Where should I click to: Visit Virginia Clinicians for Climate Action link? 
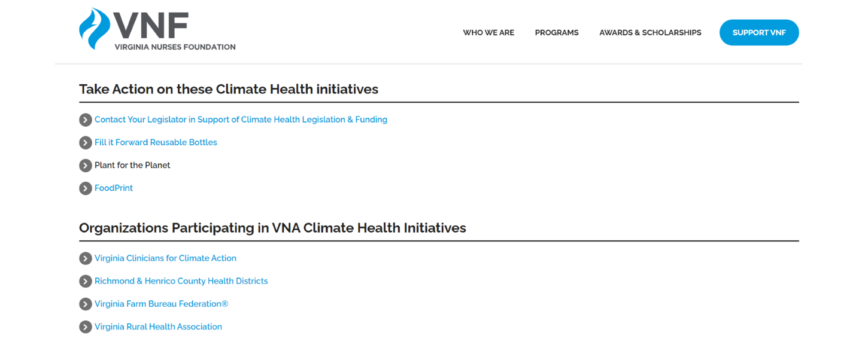(x=165, y=258)
